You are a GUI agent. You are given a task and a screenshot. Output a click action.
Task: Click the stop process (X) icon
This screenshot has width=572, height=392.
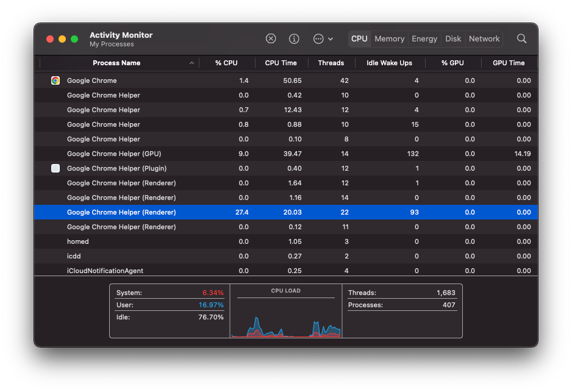click(271, 38)
